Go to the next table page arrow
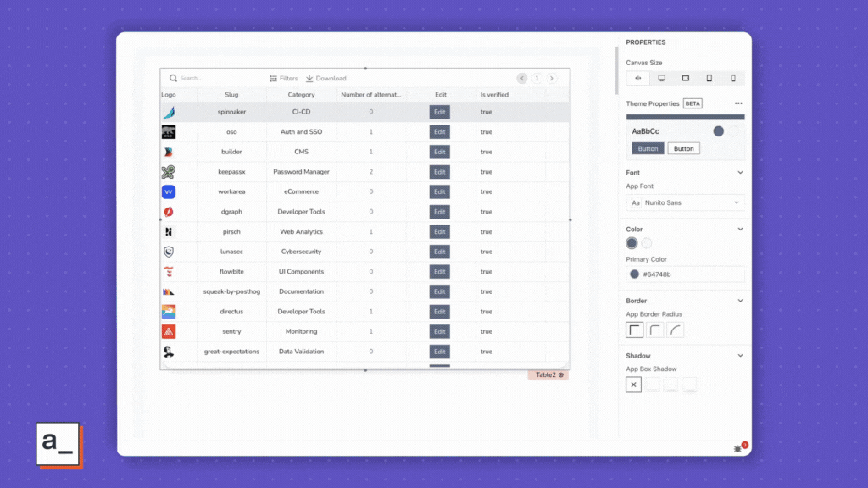Screen dimensions: 868x488 pyautogui.click(x=552, y=78)
